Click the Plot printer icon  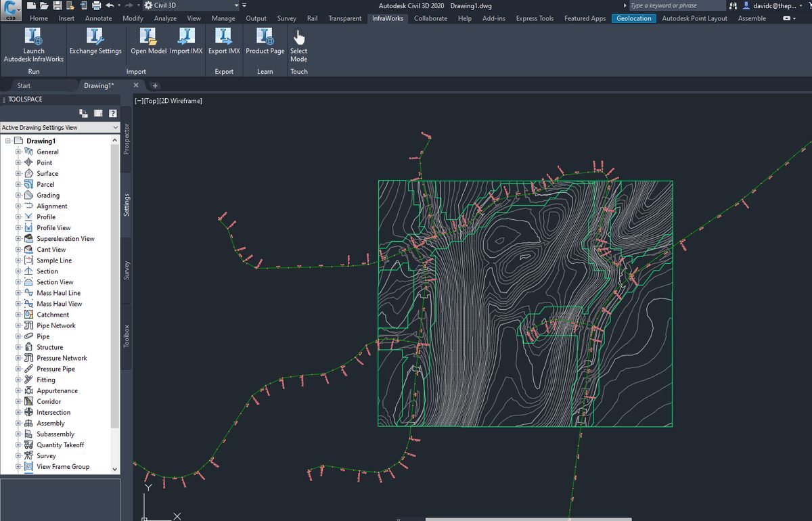[x=97, y=5]
